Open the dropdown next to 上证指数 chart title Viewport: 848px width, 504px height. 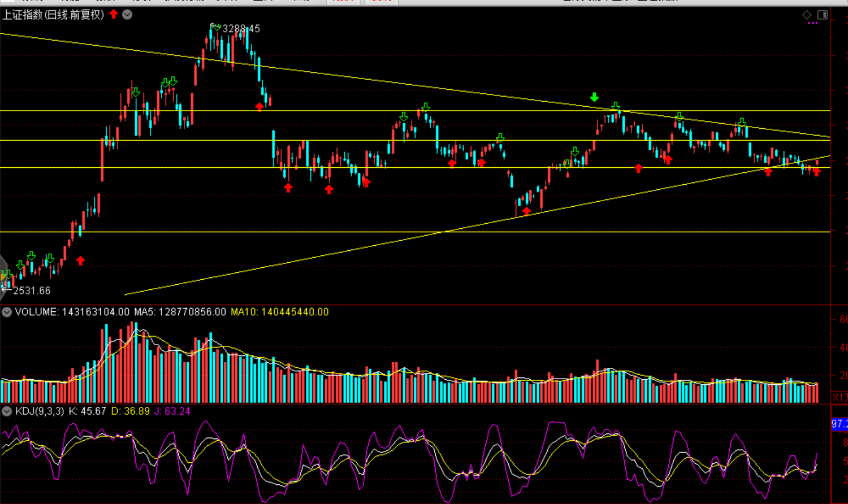128,14
